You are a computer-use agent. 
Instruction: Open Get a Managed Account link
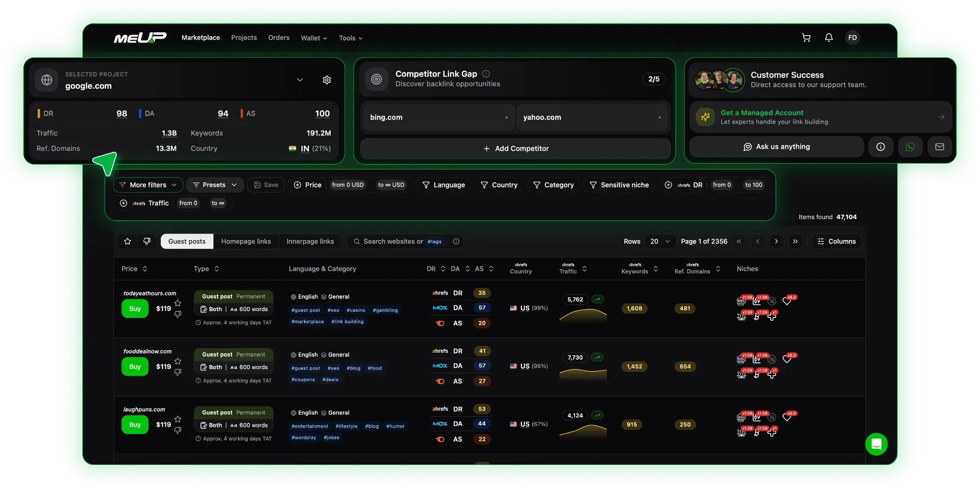click(x=820, y=117)
